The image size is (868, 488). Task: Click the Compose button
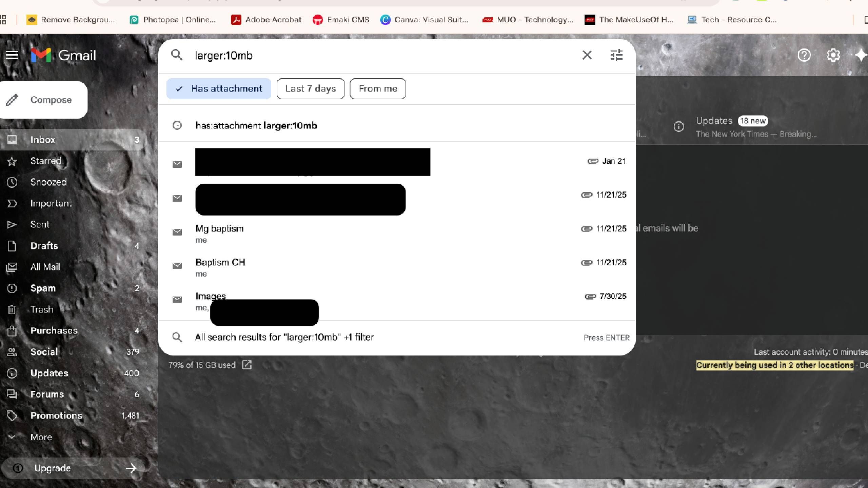pos(43,100)
